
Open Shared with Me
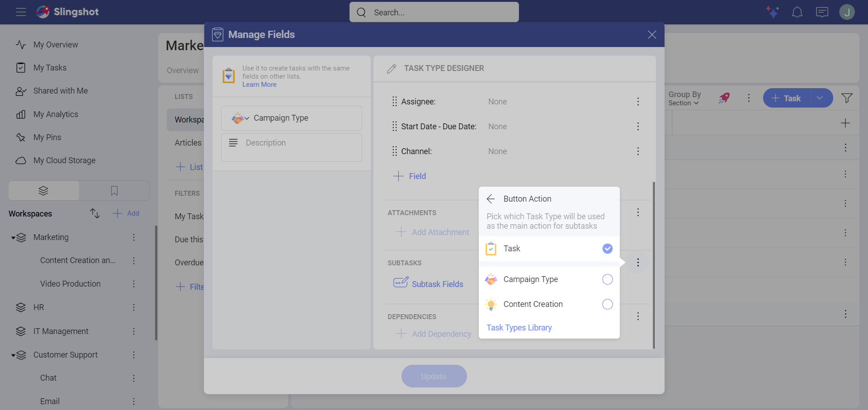point(61,91)
